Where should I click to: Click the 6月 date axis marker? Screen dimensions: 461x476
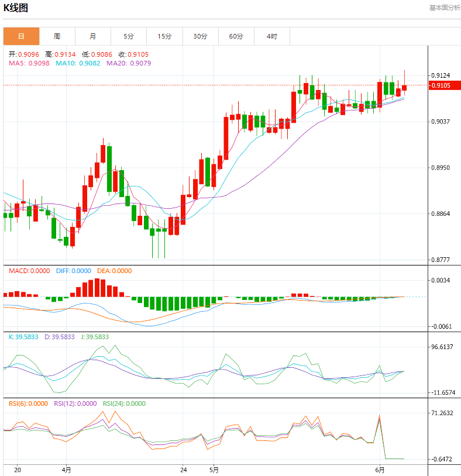tap(380, 470)
